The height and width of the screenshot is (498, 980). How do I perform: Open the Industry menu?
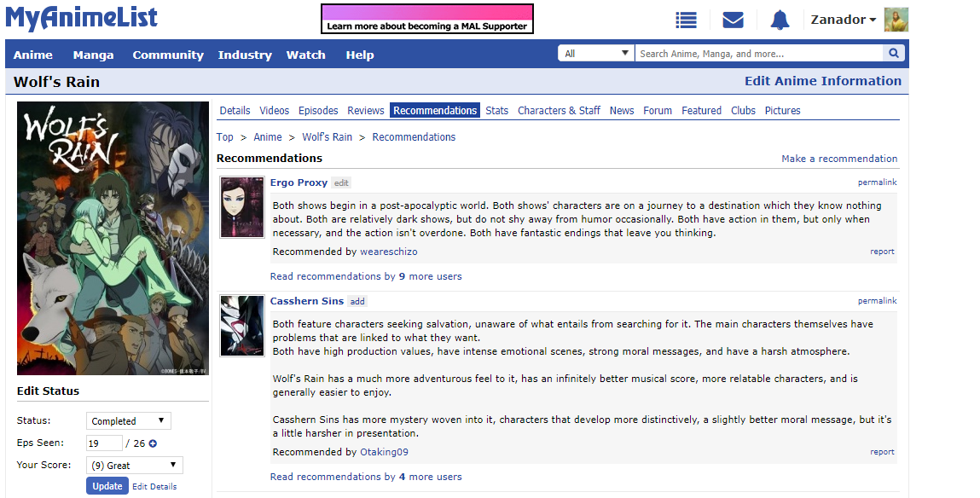[x=245, y=55]
